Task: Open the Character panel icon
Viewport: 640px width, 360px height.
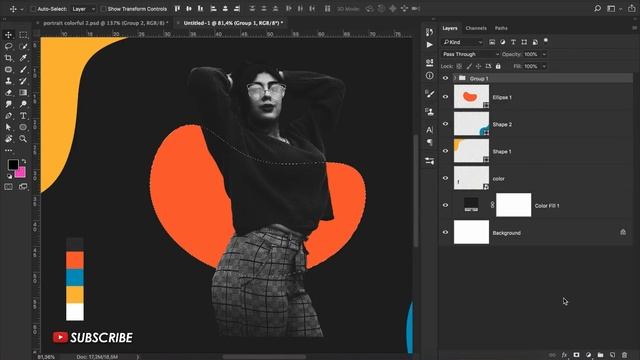Action: point(429,130)
